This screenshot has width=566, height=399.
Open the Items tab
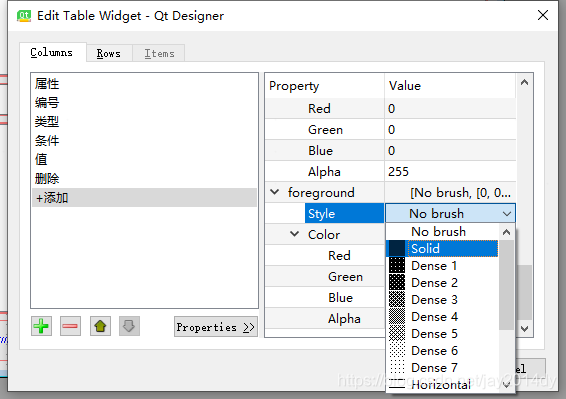tap(159, 53)
